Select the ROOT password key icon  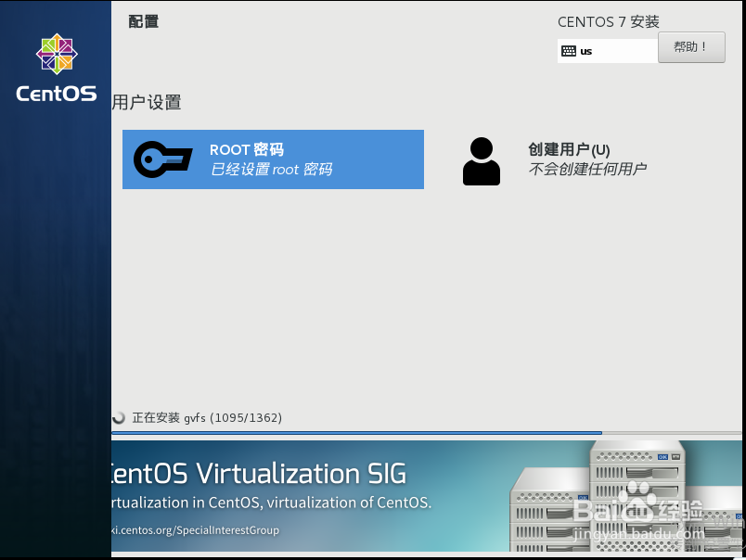tap(162, 159)
